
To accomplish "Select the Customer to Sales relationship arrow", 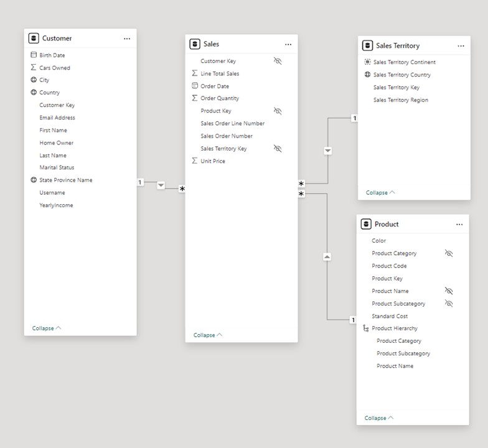I will tap(161, 185).
